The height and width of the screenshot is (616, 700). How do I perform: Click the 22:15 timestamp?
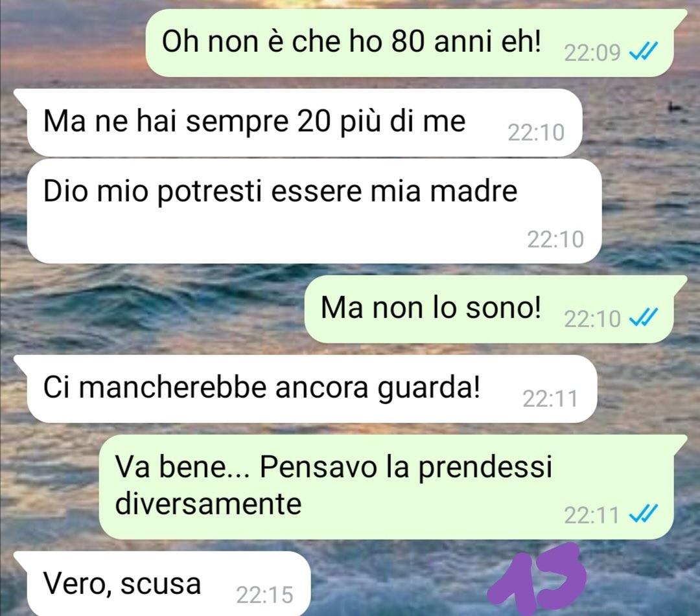point(264,595)
